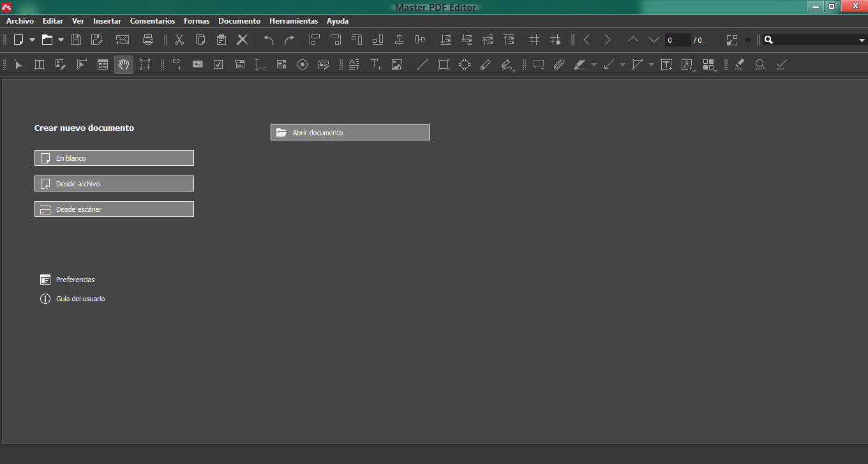868x464 pixels.
Task: Click the paste clipboard icon
Action: pyautogui.click(x=221, y=40)
